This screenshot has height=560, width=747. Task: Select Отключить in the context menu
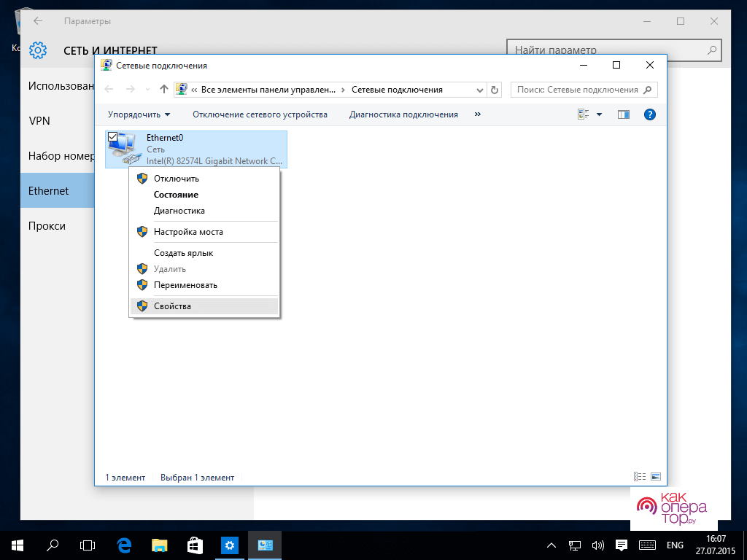coord(176,179)
